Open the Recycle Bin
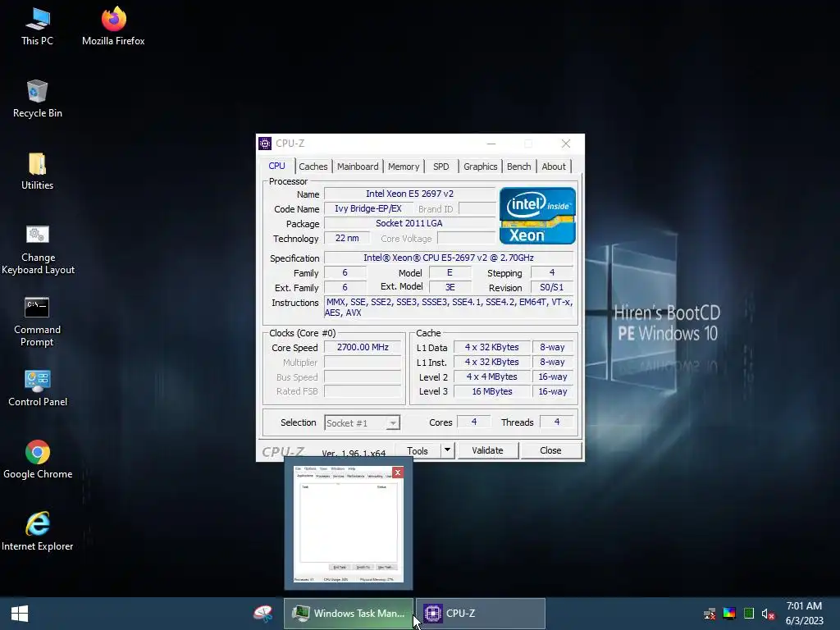 37,98
